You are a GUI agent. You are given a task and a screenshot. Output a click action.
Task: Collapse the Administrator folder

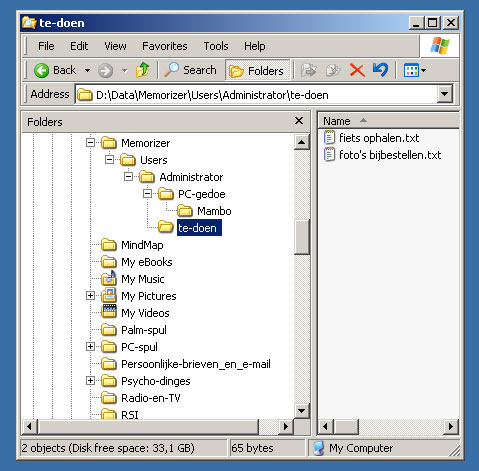(x=128, y=177)
